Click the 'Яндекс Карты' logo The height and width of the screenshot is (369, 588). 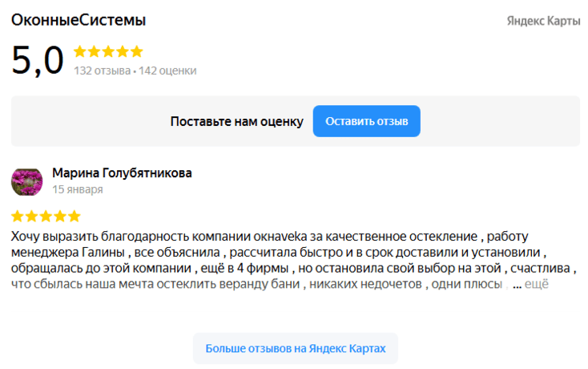pos(543,21)
